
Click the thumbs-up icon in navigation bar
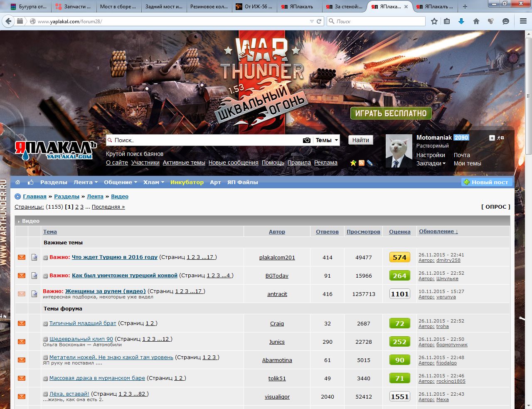30,182
